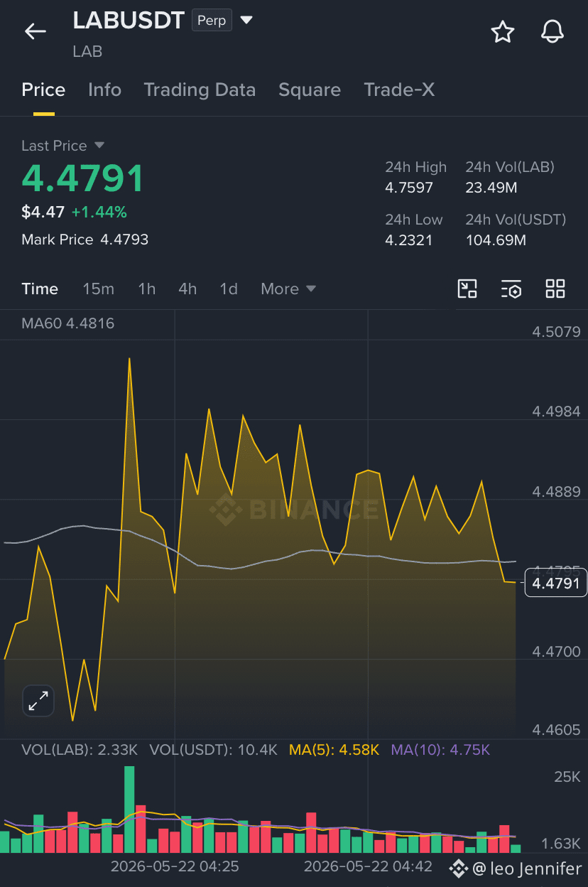Screen dimensions: 588x887
Task: Click the VOL(LAB): 2.33K label
Action: [x=80, y=750]
